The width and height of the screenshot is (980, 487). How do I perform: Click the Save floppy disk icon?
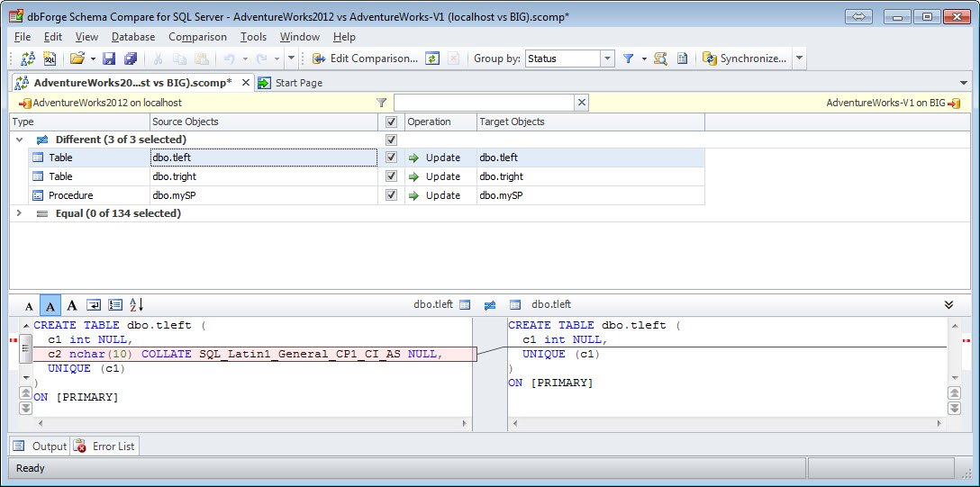(x=109, y=59)
